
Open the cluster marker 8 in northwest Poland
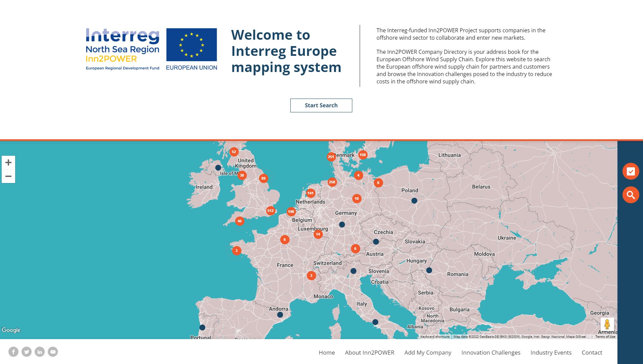coord(378,183)
